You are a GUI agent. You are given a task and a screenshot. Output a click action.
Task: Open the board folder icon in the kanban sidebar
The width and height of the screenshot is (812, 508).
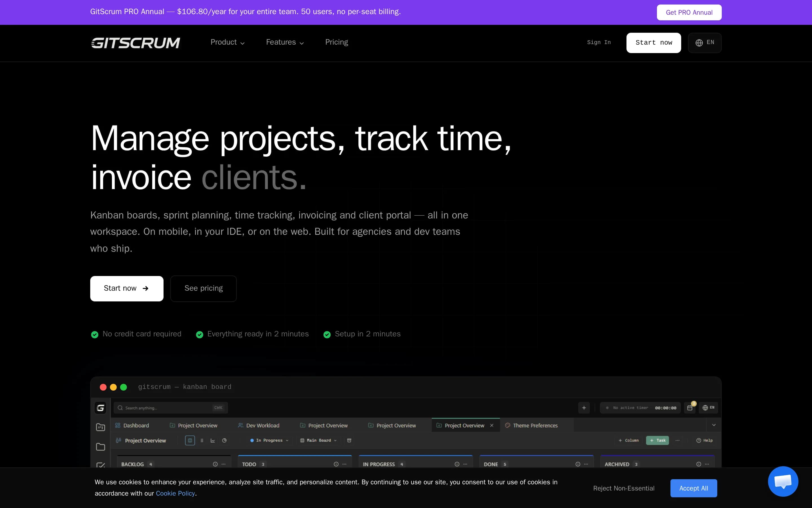(x=100, y=427)
